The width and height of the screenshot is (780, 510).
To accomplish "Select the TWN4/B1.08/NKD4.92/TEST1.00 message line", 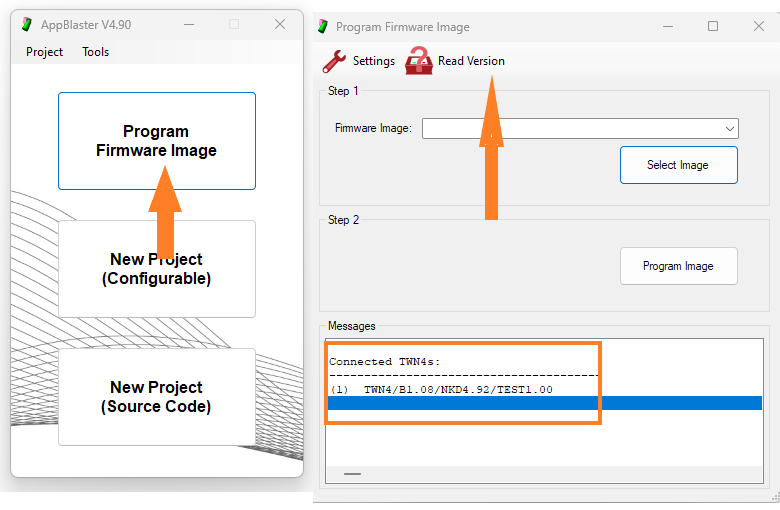I will pyautogui.click(x=458, y=390).
